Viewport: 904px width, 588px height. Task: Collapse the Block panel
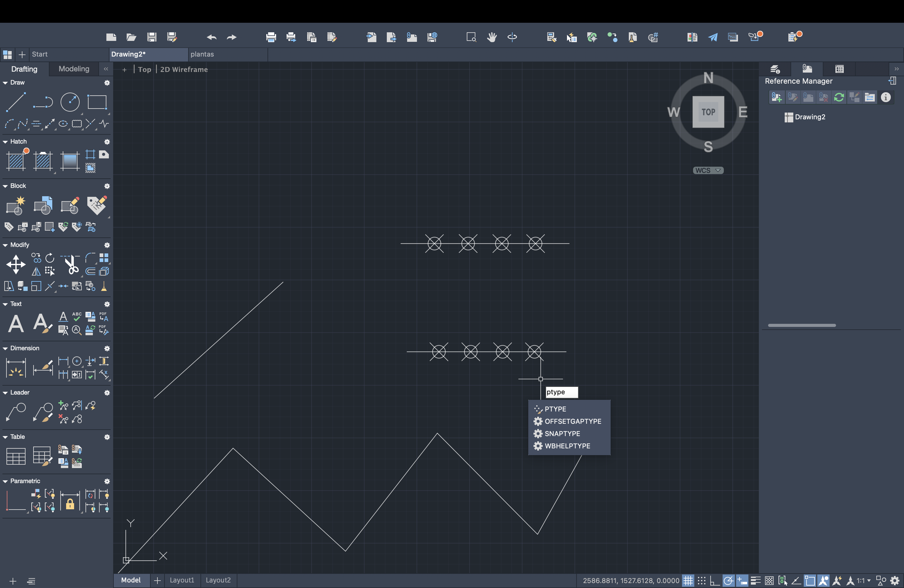[5, 186]
